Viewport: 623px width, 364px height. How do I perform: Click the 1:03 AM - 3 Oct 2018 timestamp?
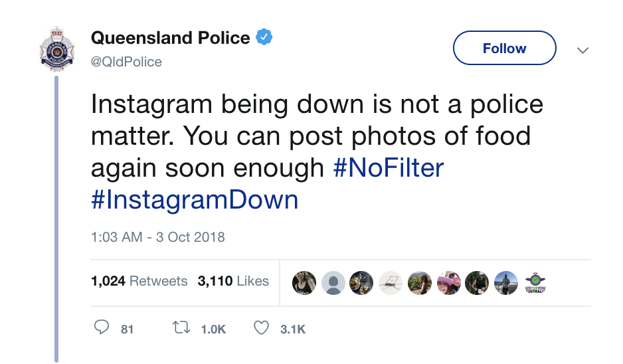click(x=158, y=237)
